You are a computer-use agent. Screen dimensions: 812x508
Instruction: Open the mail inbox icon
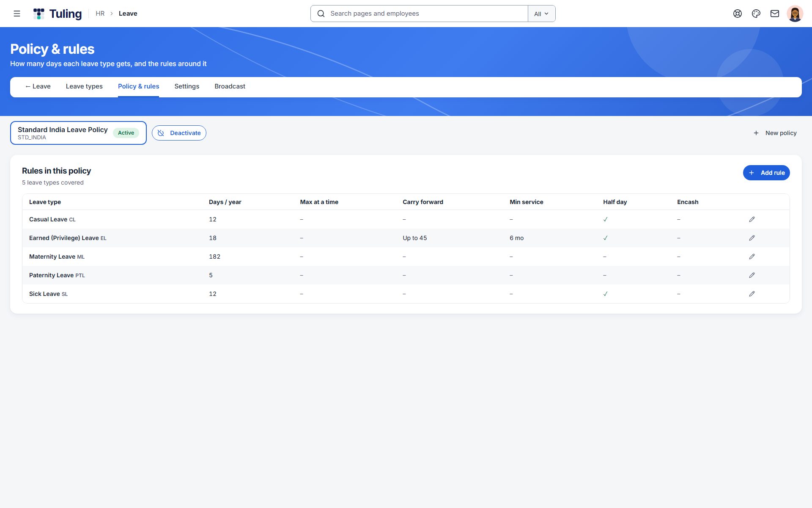coord(775,14)
